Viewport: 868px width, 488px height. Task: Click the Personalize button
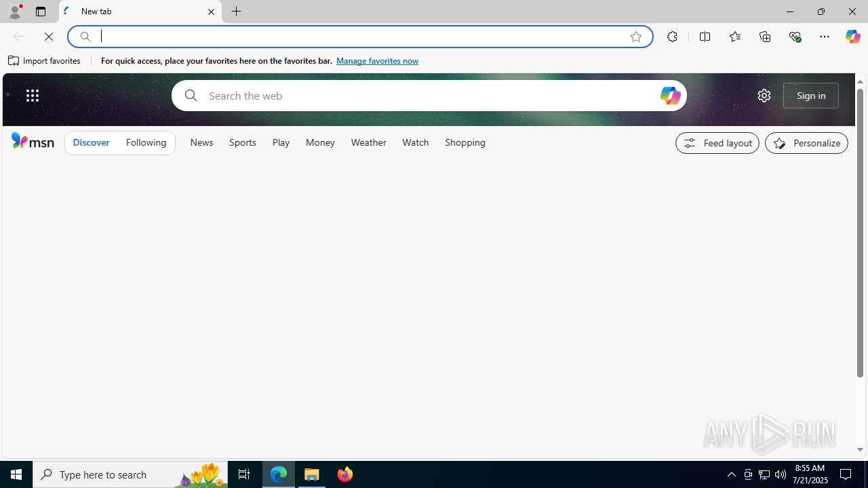[x=806, y=143]
